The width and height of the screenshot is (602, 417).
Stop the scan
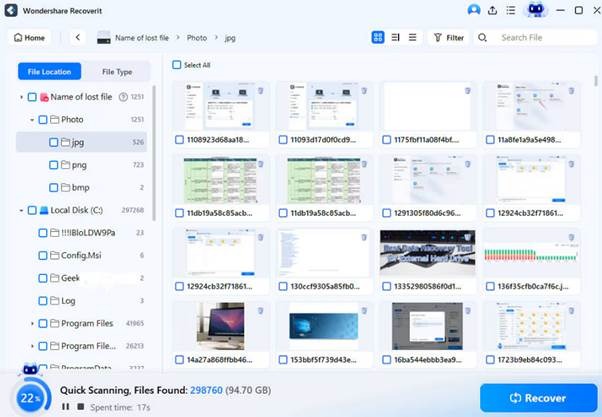coord(81,406)
